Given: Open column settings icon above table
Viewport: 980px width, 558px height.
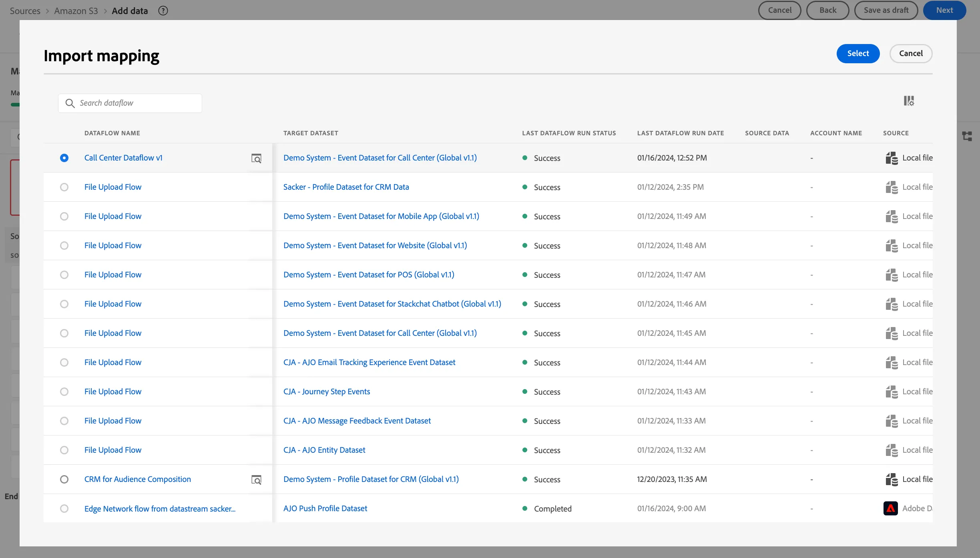Looking at the screenshot, I should click(x=909, y=101).
